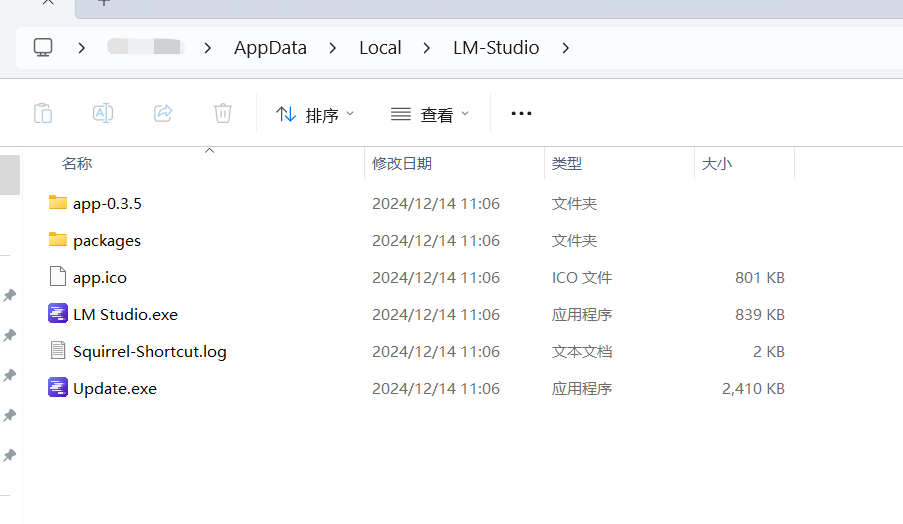The height and width of the screenshot is (524, 903).
Task: Click the Rename toolbar icon
Action: point(103,113)
